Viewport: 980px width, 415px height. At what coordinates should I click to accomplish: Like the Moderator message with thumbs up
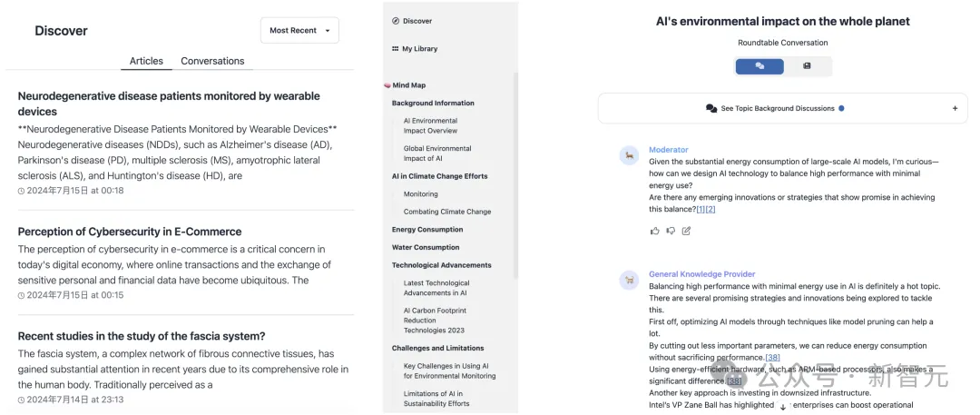pos(654,231)
